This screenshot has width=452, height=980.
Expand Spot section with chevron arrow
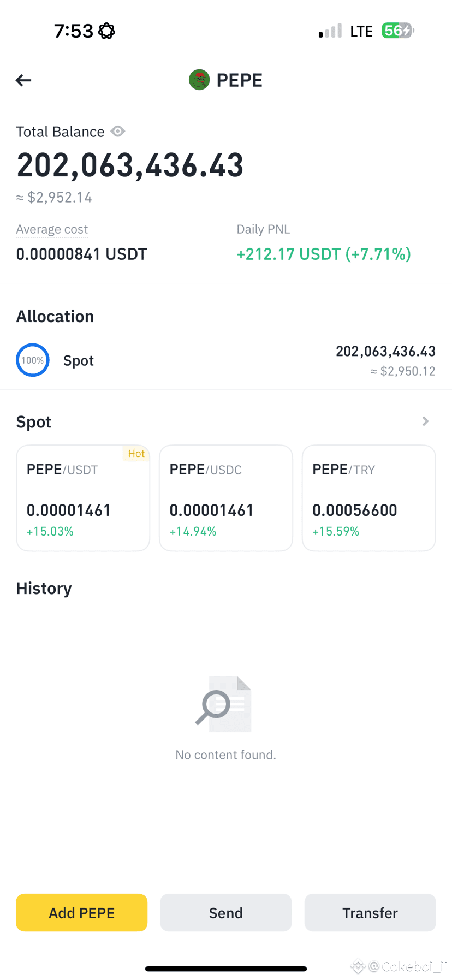[x=425, y=421]
